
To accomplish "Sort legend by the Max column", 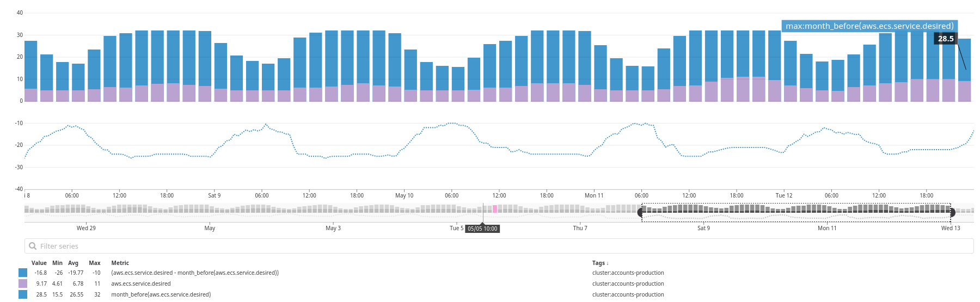I will tap(95, 263).
